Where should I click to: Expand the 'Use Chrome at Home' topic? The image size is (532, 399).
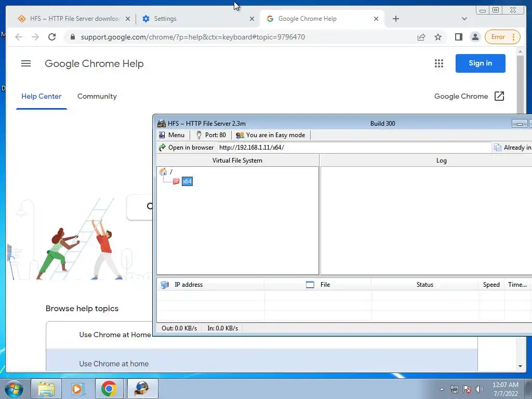click(115, 335)
